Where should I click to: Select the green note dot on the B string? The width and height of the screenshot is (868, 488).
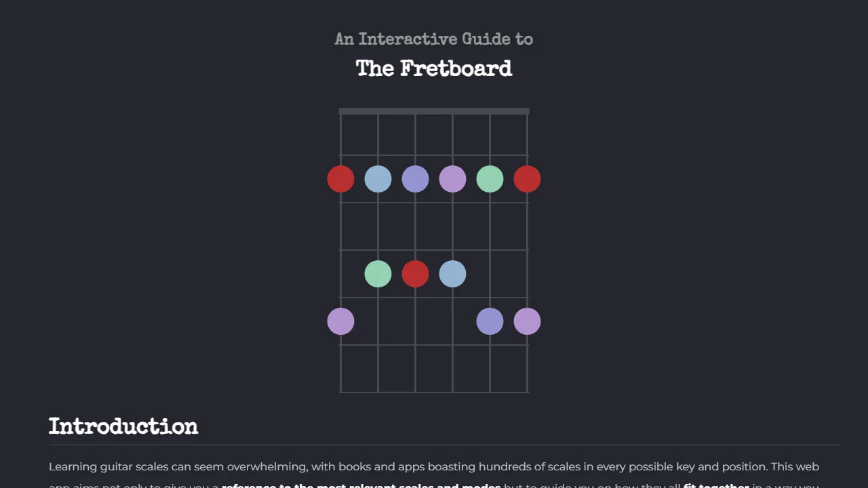point(490,179)
